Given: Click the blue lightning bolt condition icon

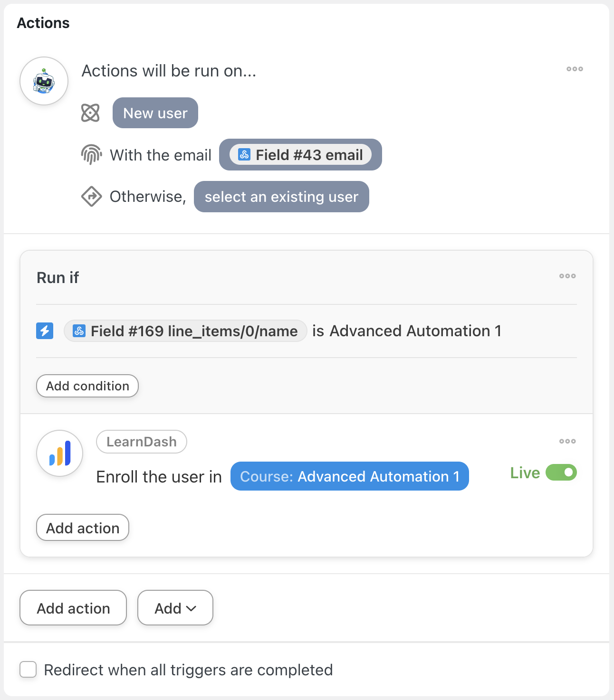Looking at the screenshot, I should click(45, 331).
